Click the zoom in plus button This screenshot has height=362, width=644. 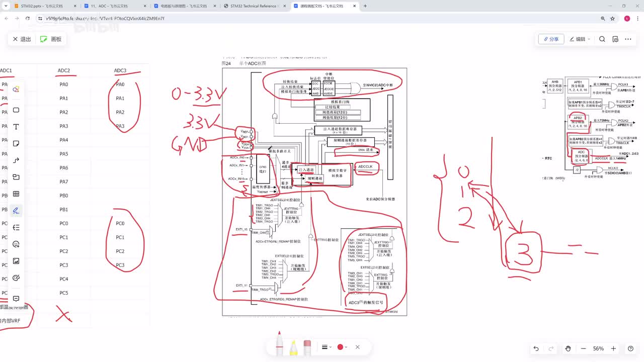pyautogui.click(x=613, y=348)
